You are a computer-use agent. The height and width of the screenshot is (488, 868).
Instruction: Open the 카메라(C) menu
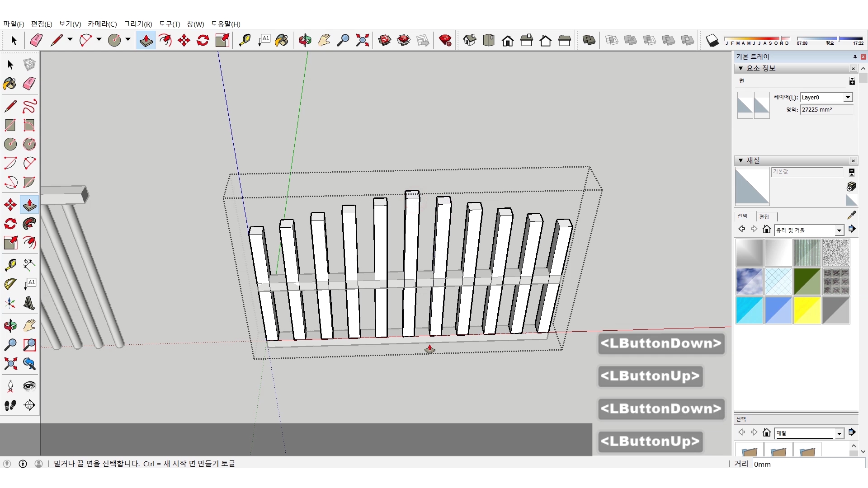pos(102,24)
